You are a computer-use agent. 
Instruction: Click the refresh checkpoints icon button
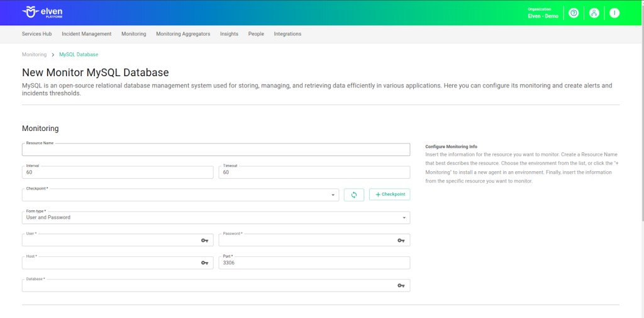pos(354,195)
